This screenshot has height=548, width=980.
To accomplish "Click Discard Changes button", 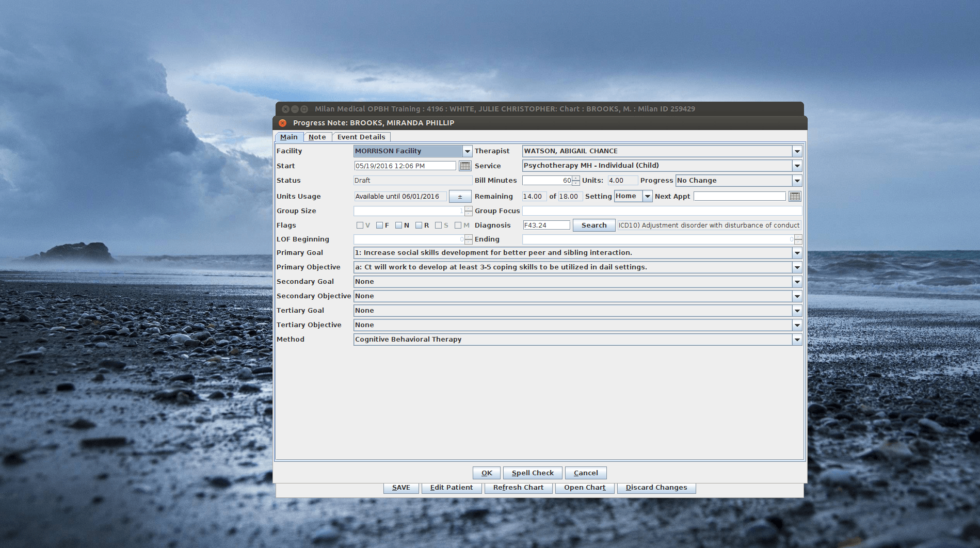I will point(656,488).
